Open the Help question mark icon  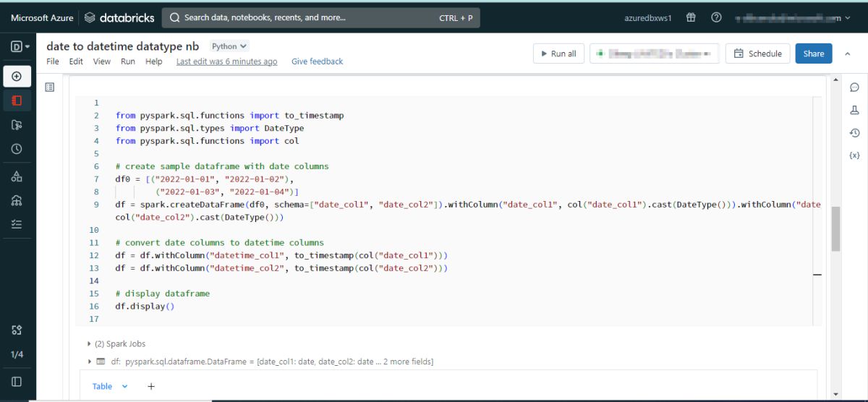click(716, 17)
